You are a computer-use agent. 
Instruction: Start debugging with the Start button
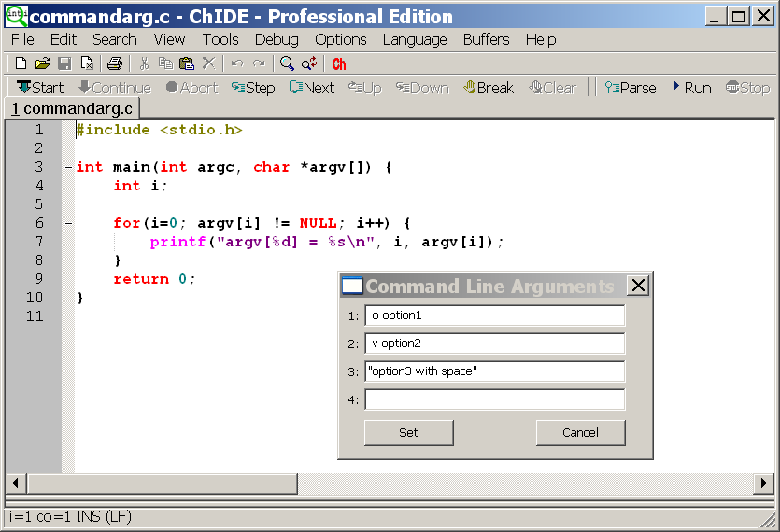coord(40,88)
